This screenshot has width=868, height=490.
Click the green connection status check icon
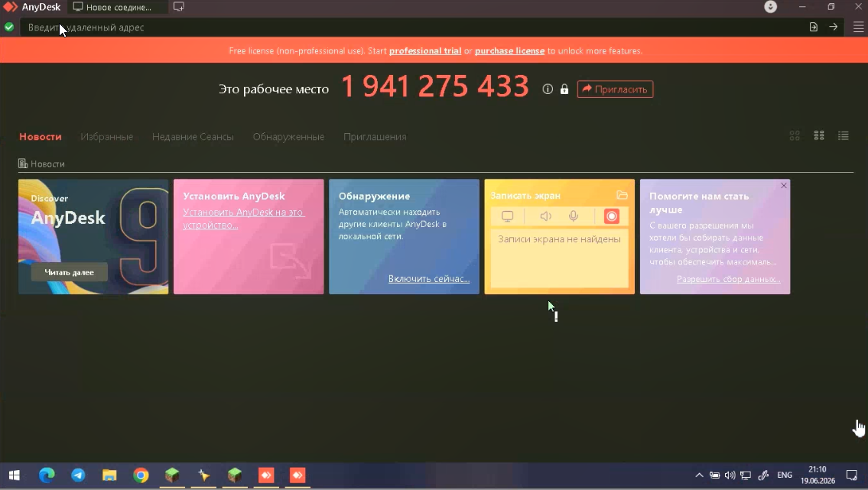[9, 27]
